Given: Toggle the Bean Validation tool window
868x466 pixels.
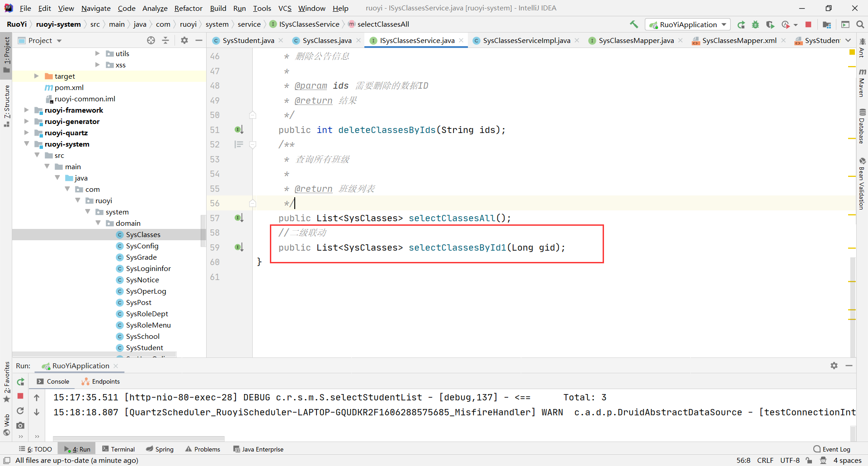Looking at the screenshot, I should pos(862,183).
